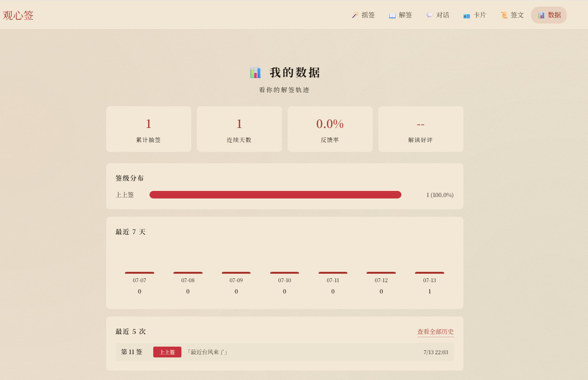Click the 观心签 logo
The height and width of the screenshot is (380, 588).
pyautogui.click(x=18, y=15)
